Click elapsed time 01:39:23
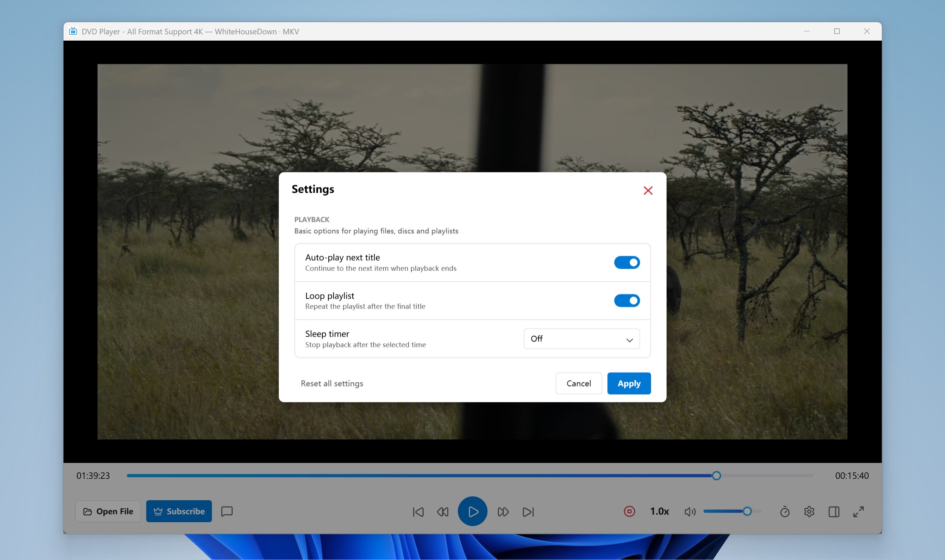Image resolution: width=945 pixels, height=560 pixels. click(x=93, y=475)
